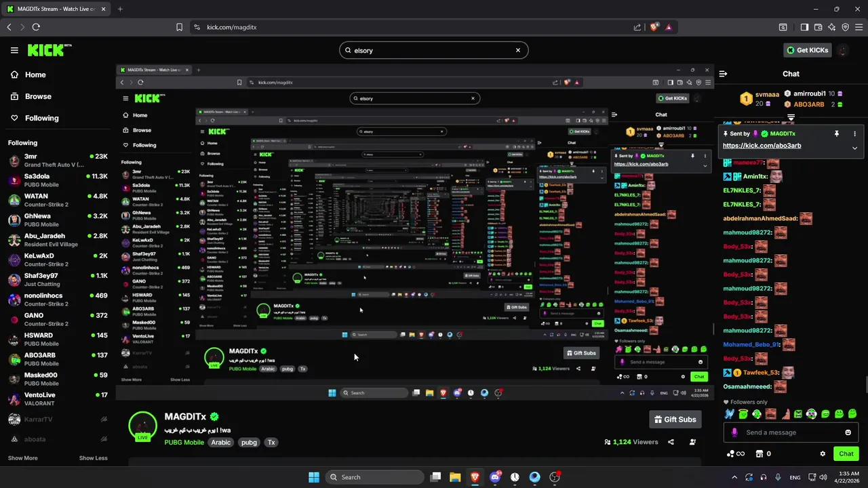868x488 pixels.
Task: Click the MAGDITx channel avatar
Action: 142,426
